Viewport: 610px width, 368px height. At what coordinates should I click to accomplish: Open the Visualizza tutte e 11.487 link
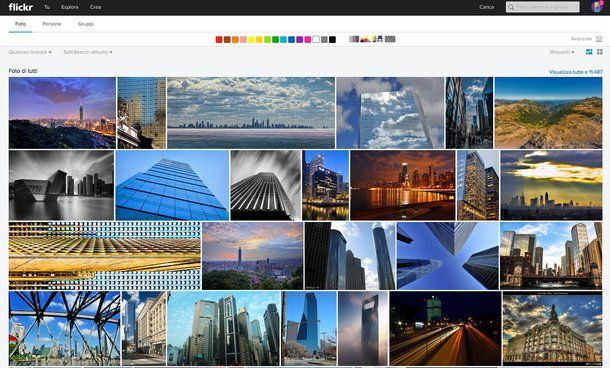(575, 72)
